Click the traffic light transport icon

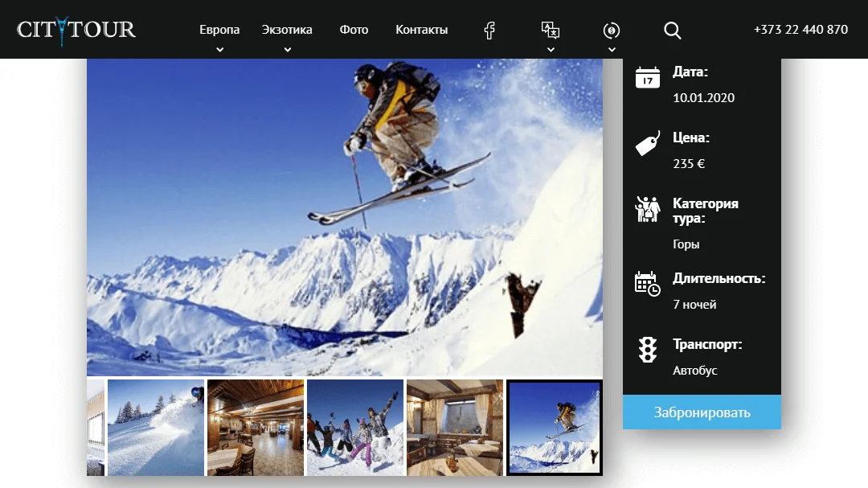648,350
